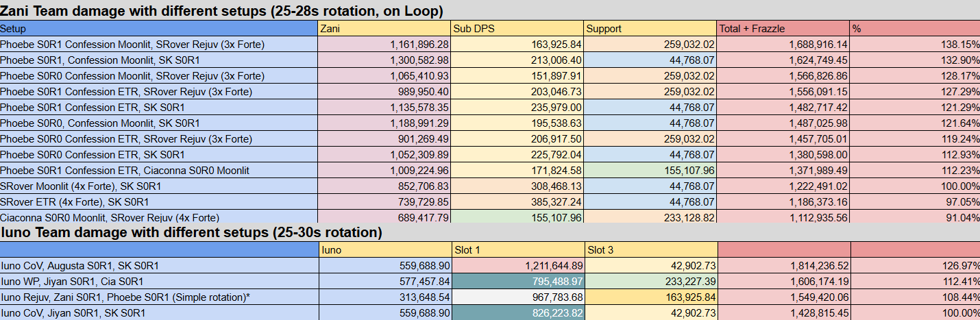Select Slot 1 value 1,211,644.89
980x320 pixels.
point(517,265)
